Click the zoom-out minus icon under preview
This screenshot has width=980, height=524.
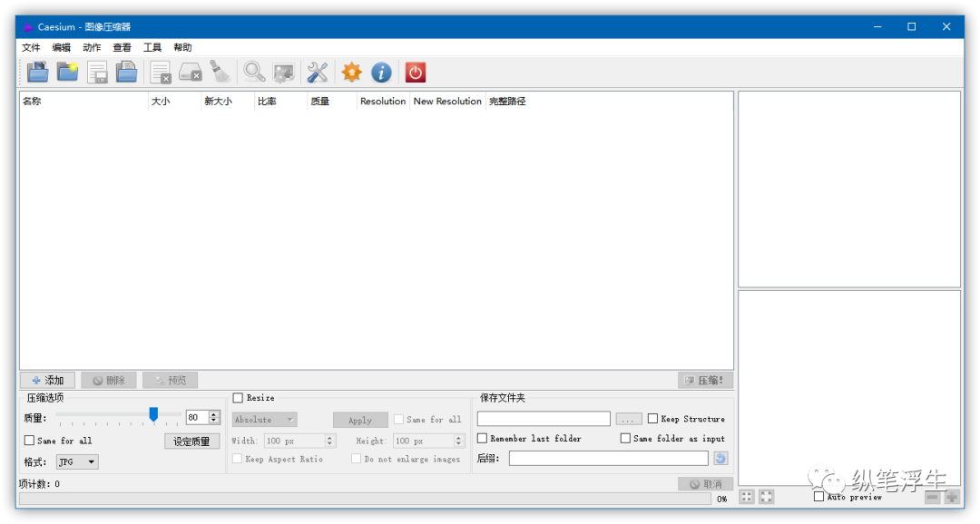[x=932, y=497]
